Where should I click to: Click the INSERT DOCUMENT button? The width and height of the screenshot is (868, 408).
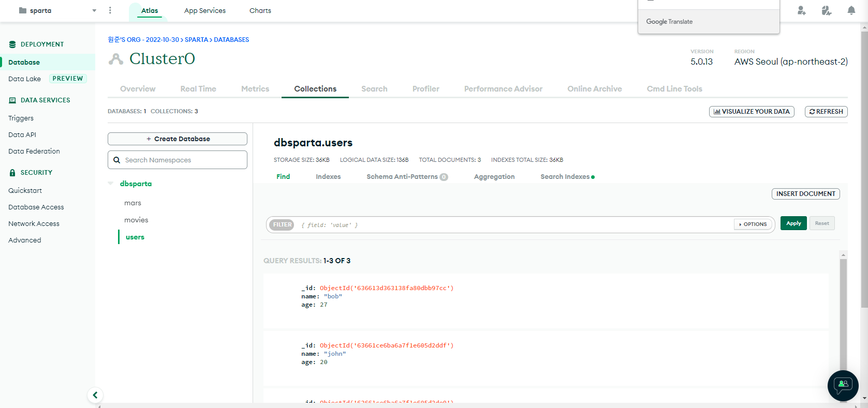click(x=806, y=194)
